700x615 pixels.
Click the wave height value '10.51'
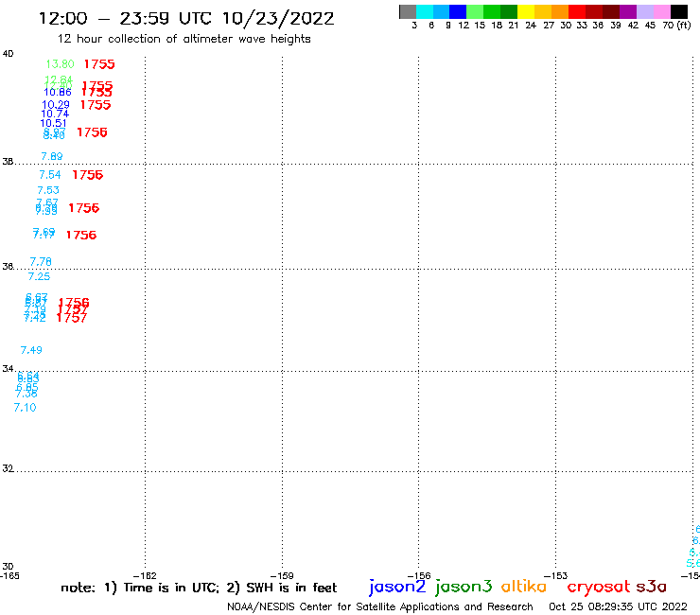click(x=54, y=123)
